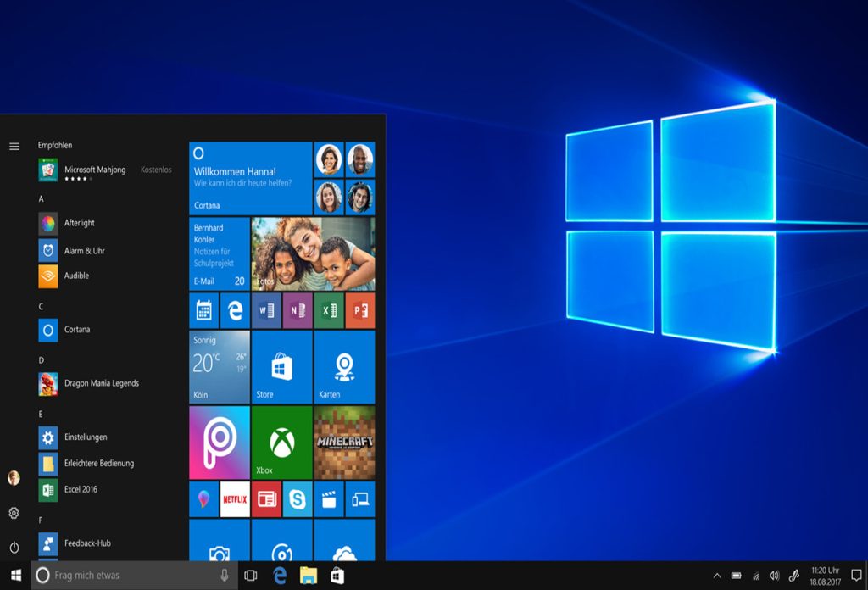
Task: Click the Windows Start button
Action: 15,576
